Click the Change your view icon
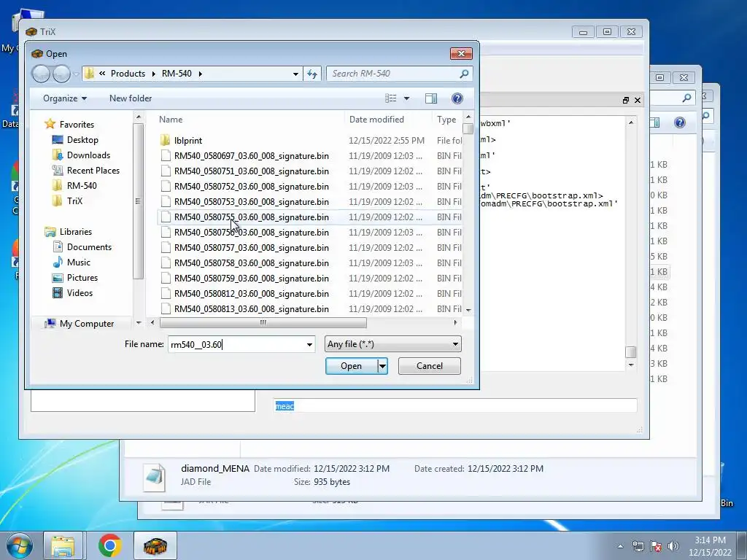Viewport: 747px width, 560px height. [391, 98]
